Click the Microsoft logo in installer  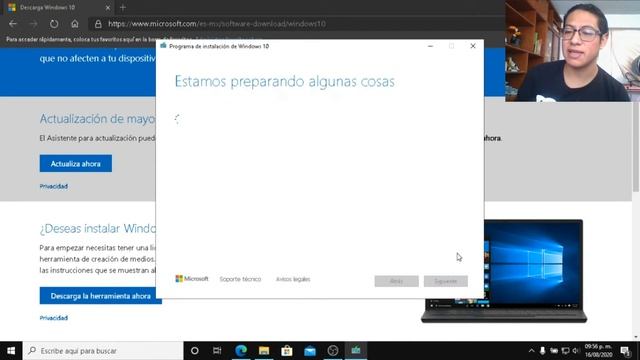coord(191,279)
